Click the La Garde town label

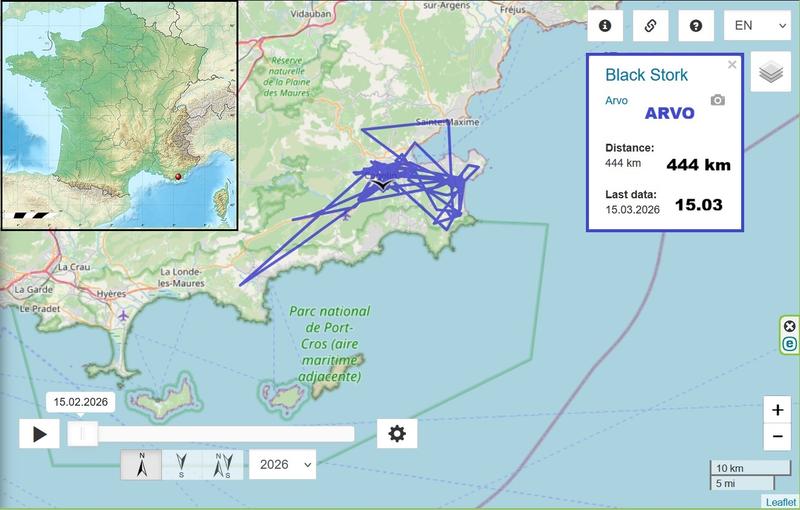point(34,290)
